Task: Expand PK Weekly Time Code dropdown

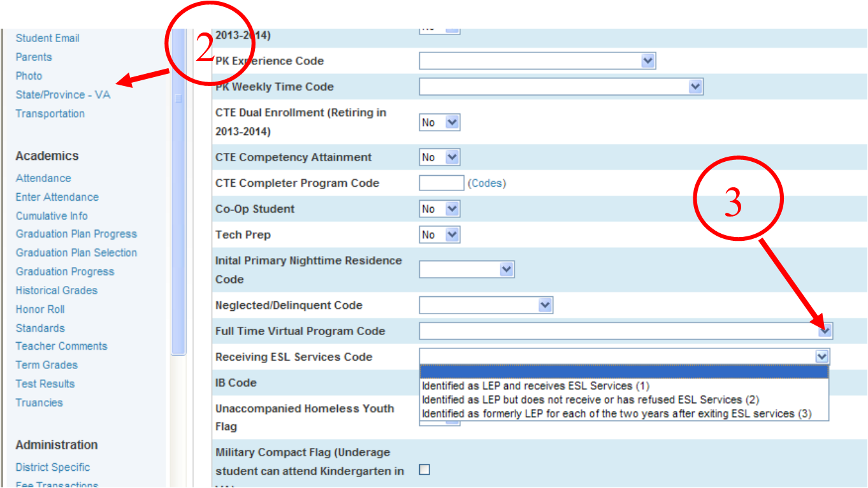Action: 561,87
